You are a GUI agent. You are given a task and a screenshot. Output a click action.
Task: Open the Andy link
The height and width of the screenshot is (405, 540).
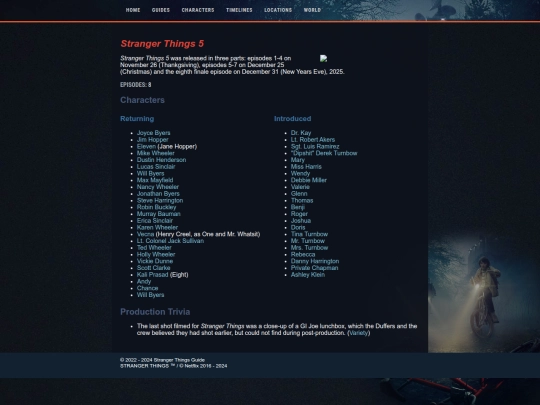144,281
